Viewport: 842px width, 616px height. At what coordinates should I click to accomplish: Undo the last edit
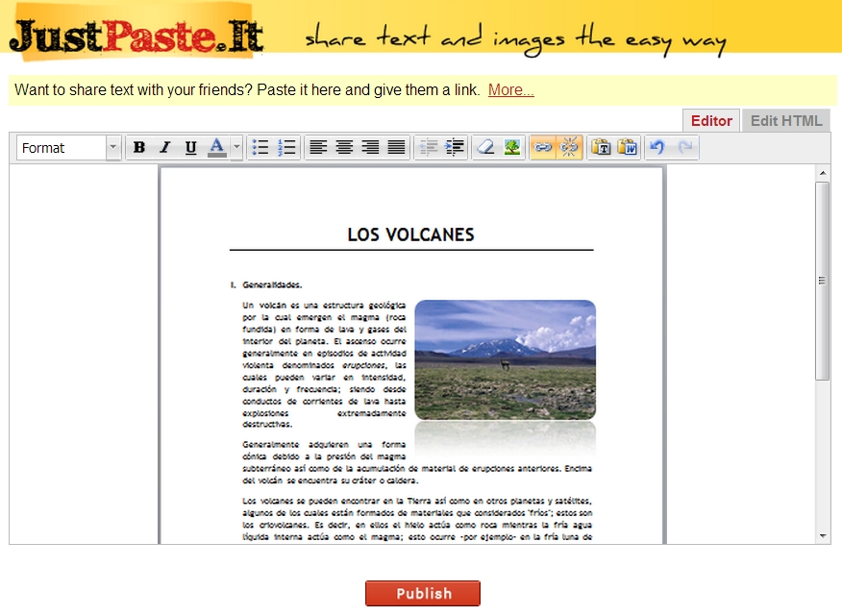coord(657,148)
